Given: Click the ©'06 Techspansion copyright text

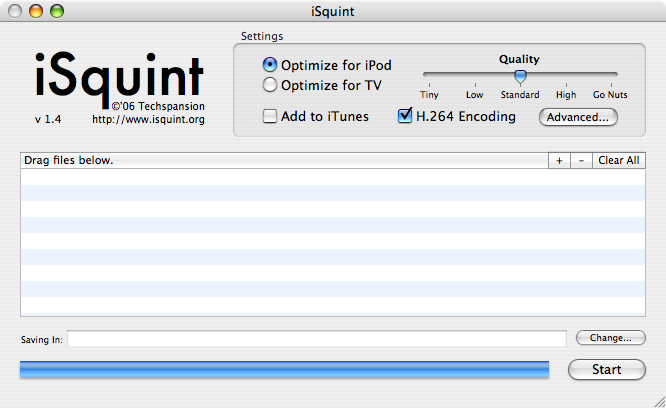Looking at the screenshot, I should [158, 106].
